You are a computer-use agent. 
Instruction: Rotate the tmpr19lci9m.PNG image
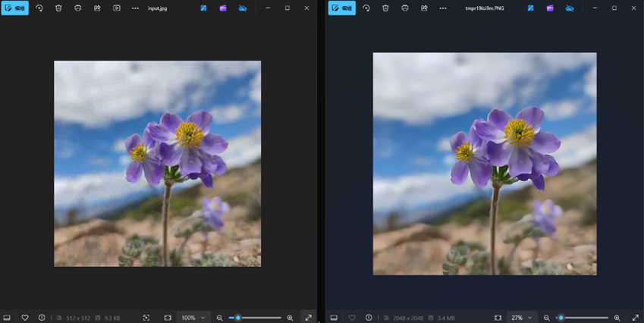(x=366, y=8)
